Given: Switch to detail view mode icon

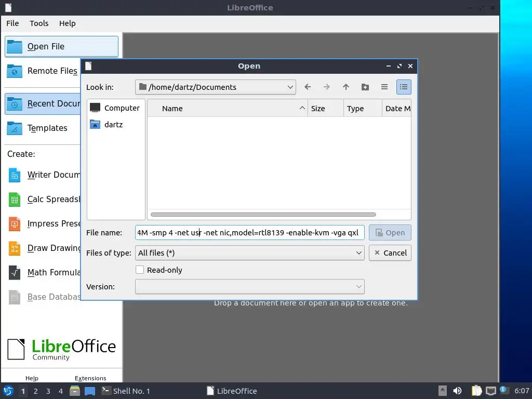Looking at the screenshot, I should click(x=404, y=87).
